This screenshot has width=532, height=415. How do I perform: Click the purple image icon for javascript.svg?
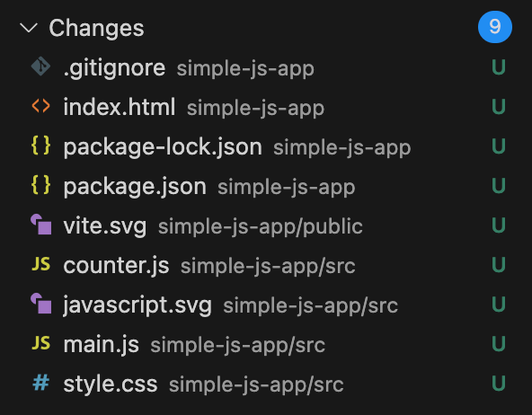pos(41,304)
